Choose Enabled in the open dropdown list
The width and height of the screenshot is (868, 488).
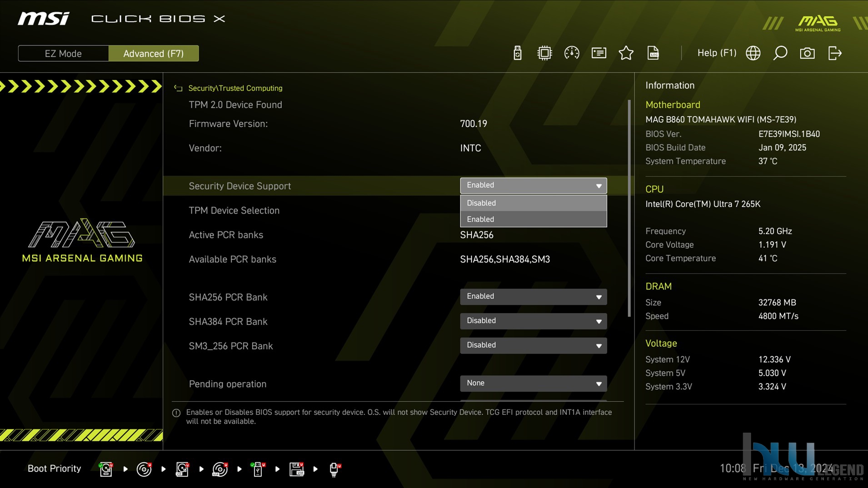coord(534,219)
